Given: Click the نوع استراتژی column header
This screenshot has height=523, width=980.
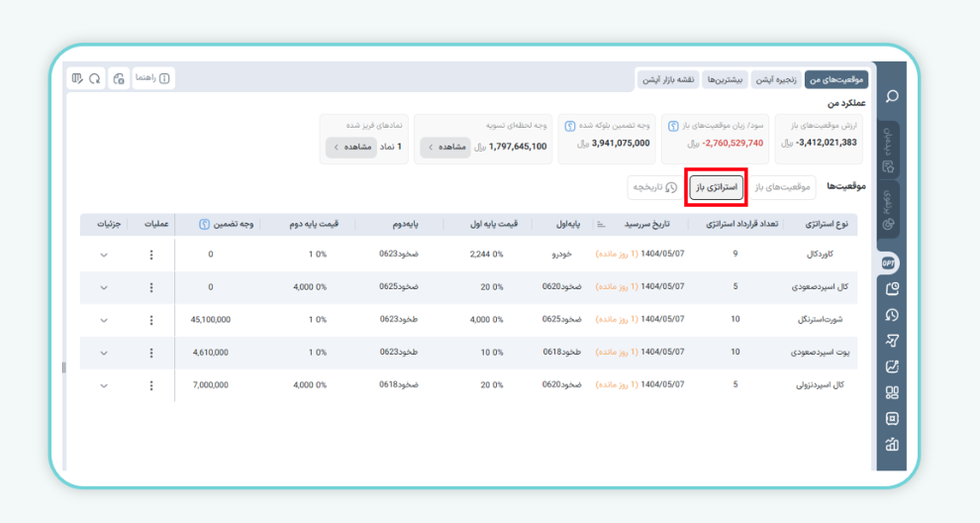Looking at the screenshot, I should 830,224.
